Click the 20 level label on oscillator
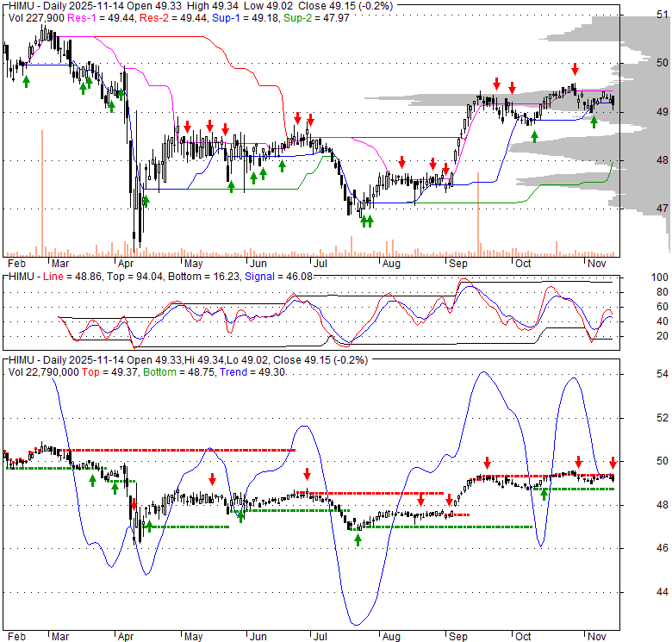This screenshot has width=672, height=642. 663,335
